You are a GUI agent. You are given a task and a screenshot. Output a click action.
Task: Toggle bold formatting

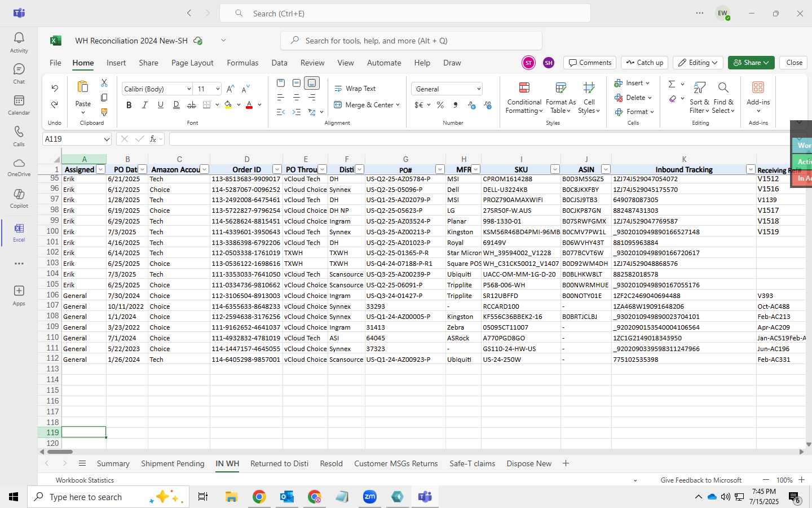[x=129, y=105]
